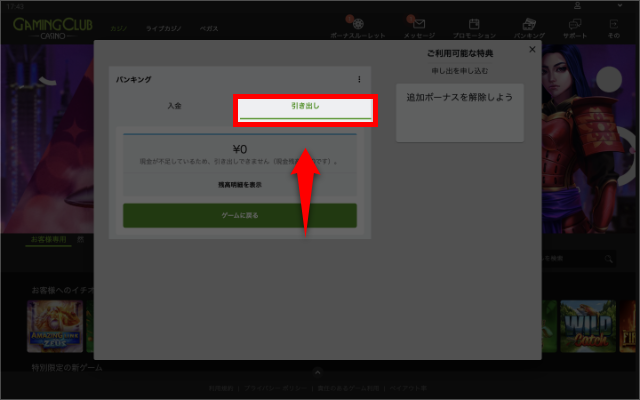
Task: Open the ベガス menu item
Action: click(209, 30)
